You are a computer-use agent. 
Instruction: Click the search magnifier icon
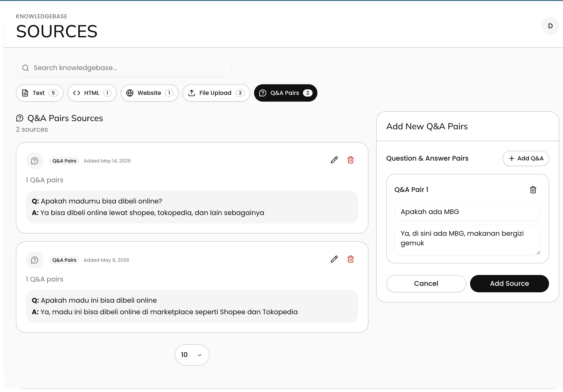26,68
